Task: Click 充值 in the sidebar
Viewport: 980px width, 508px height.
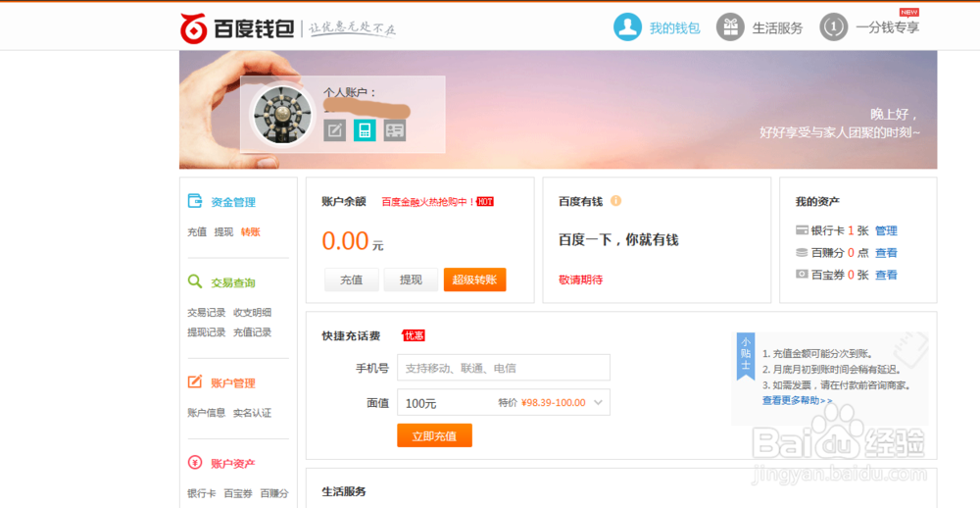Action: click(x=197, y=232)
